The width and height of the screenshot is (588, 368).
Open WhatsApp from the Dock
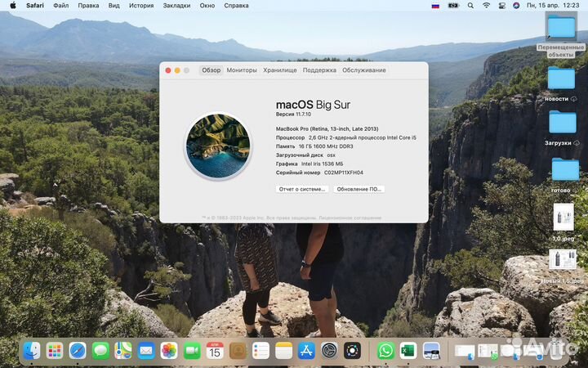coord(385,351)
